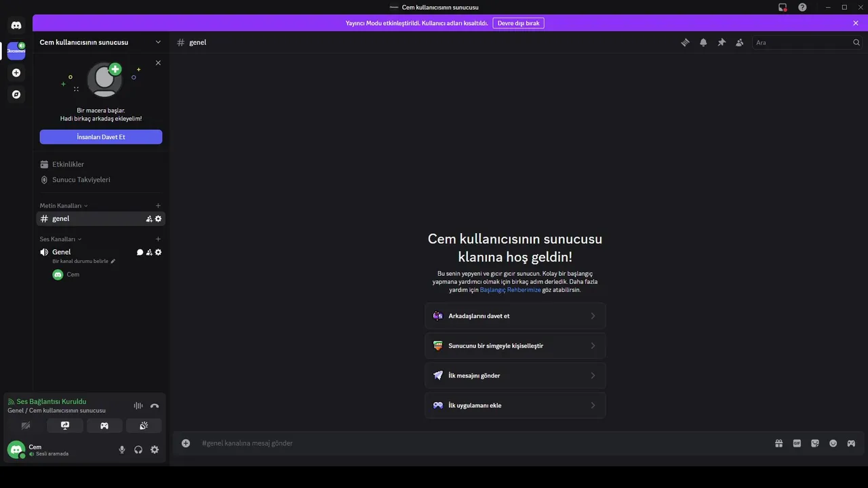Select Cem's server icon in server list

[x=16, y=51]
